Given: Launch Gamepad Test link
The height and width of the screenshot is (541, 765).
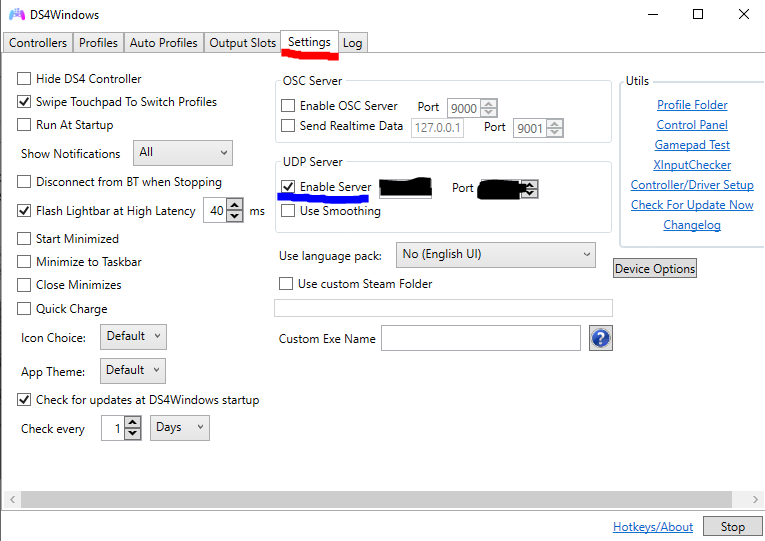Looking at the screenshot, I should point(692,145).
